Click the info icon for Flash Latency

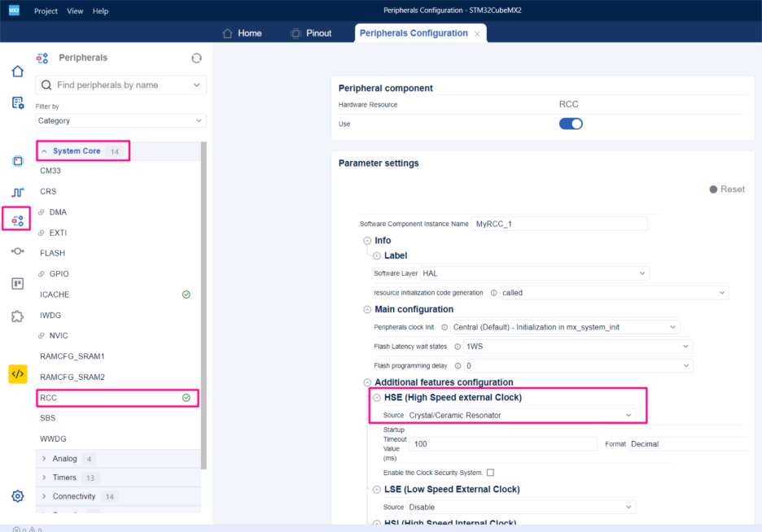458,347
